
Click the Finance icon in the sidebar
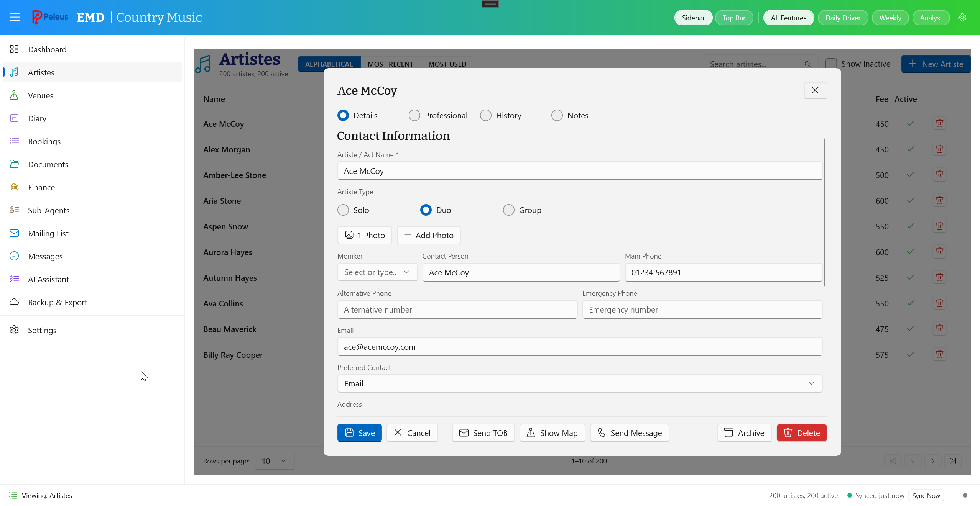(x=14, y=187)
